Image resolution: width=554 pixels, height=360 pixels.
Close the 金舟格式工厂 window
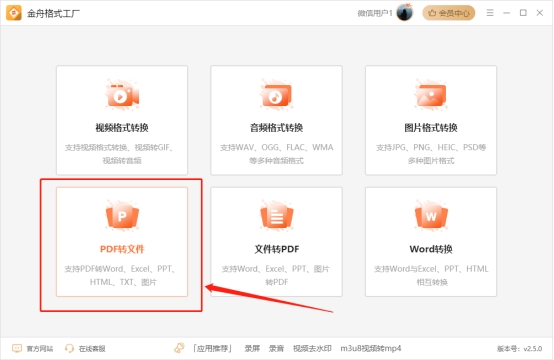tap(540, 13)
